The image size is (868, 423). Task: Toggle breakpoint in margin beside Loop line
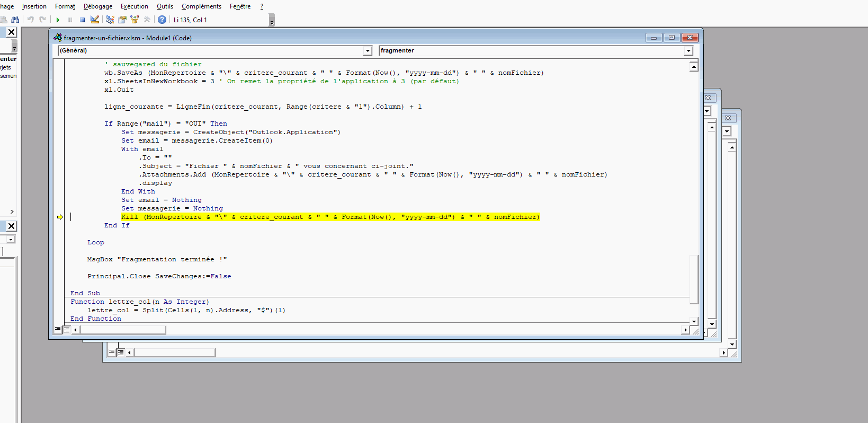click(59, 242)
